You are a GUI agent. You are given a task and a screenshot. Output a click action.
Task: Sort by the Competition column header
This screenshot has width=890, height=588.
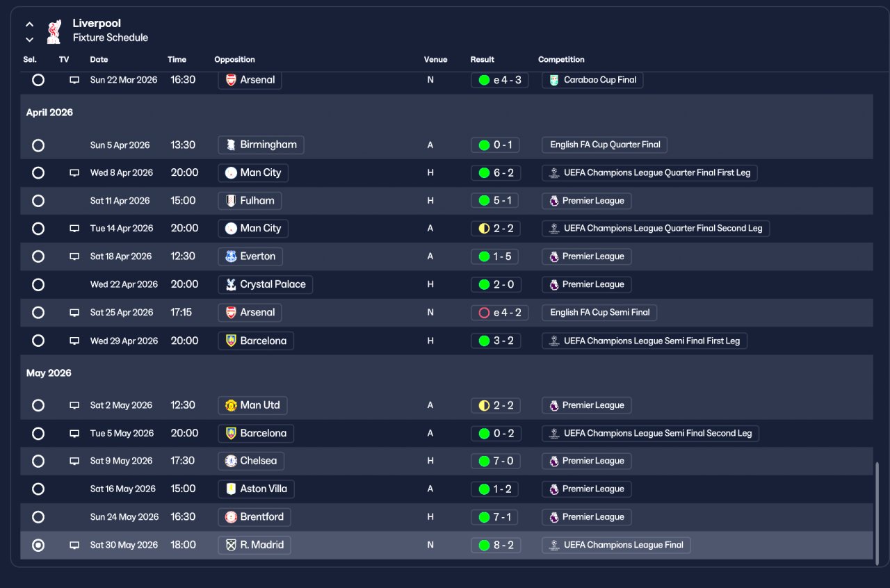(x=561, y=60)
